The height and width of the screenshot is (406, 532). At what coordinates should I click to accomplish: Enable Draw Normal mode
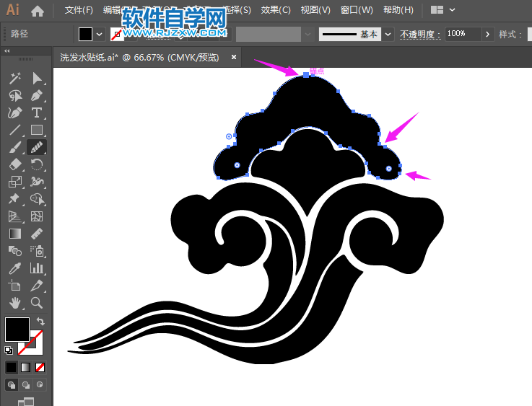coord(12,384)
